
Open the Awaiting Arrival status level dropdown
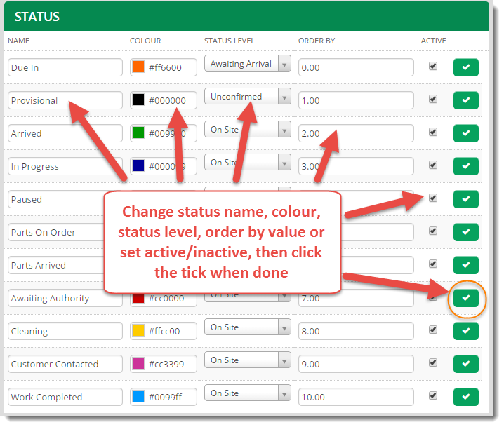248,64
